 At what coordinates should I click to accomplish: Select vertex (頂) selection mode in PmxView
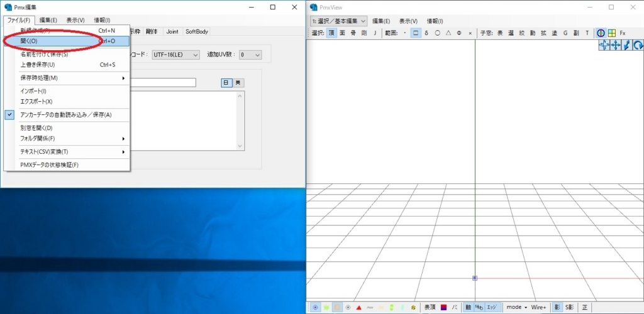click(x=331, y=33)
